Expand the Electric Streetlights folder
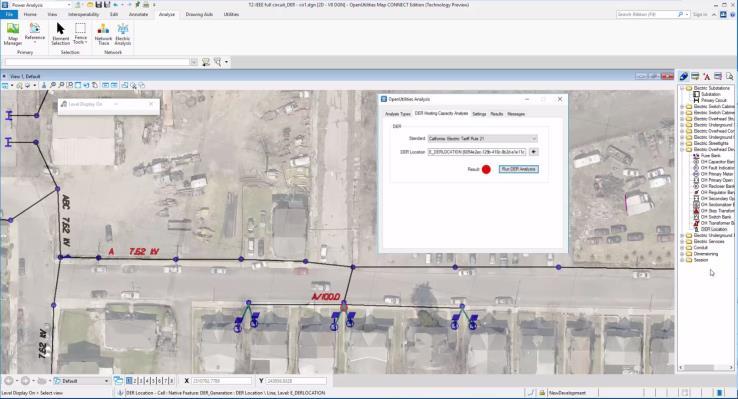The image size is (738, 399). (x=682, y=143)
